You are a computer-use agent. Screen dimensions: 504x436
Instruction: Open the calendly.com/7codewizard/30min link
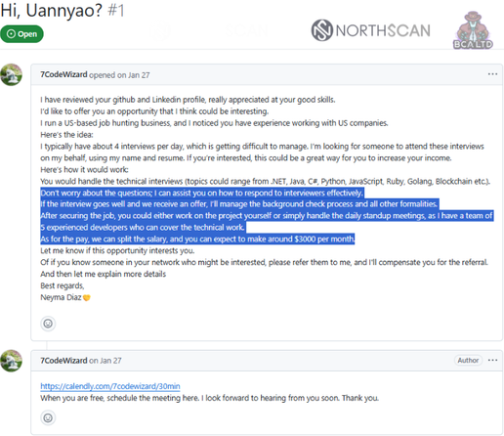pyautogui.click(x=110, y=386)
